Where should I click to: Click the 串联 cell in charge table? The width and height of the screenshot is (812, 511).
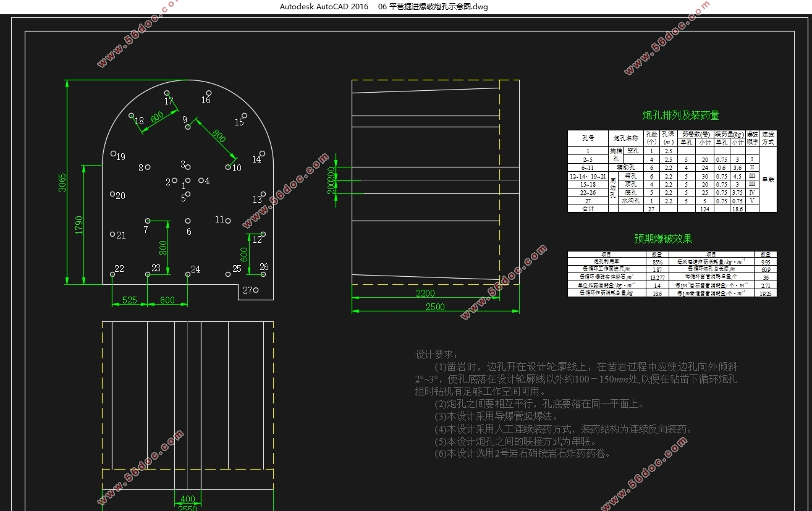[x=768, y=179]
